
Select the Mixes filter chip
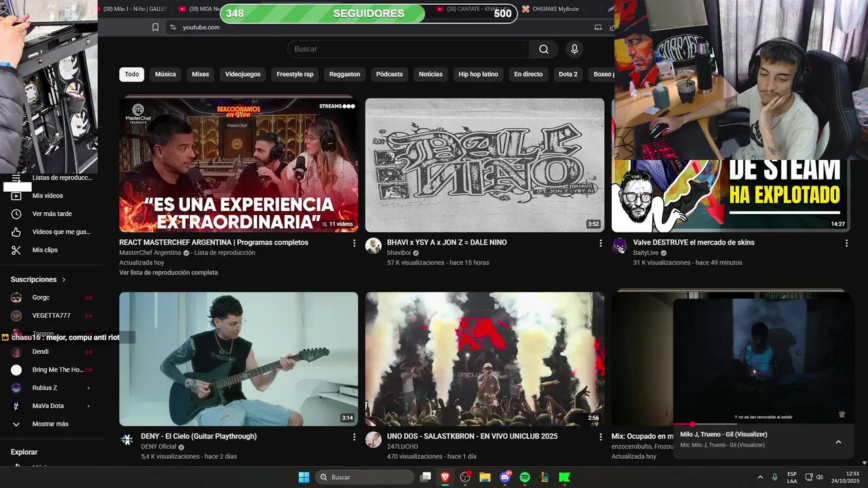click(x=201, y=75)
